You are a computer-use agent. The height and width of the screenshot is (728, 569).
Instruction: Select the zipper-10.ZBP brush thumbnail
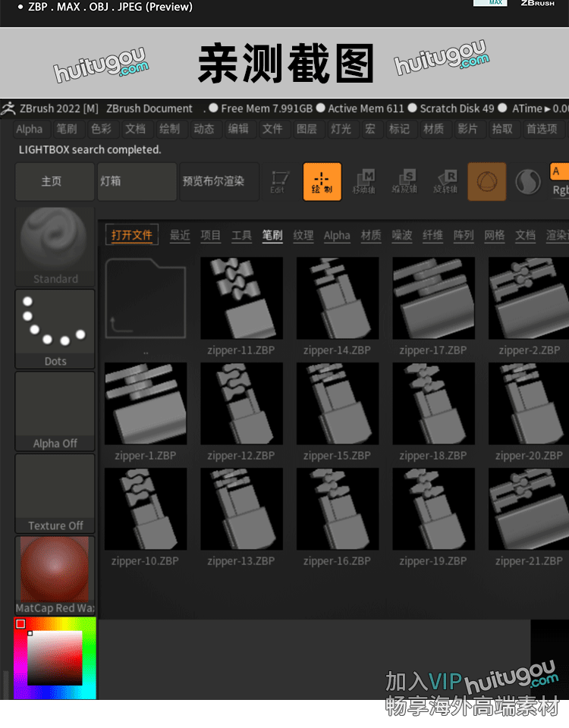pos(146,509)
